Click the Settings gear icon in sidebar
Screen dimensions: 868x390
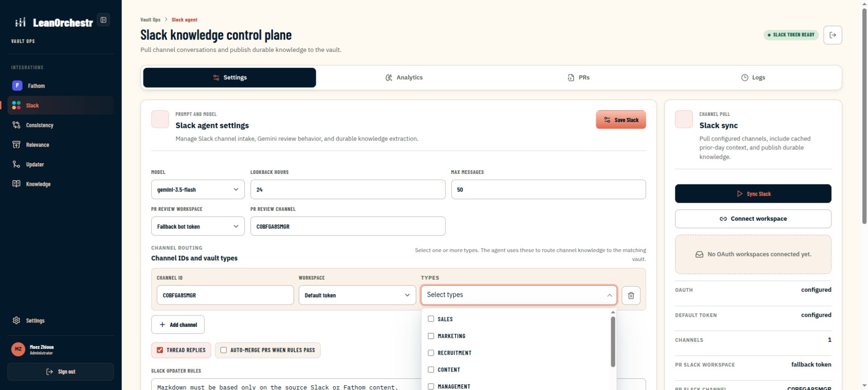coord(17,320)
